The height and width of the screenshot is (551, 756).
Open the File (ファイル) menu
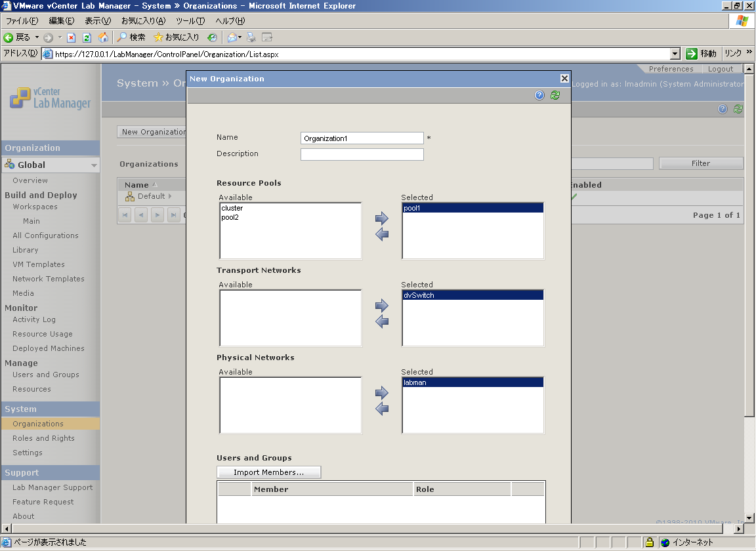pos(22,21)
